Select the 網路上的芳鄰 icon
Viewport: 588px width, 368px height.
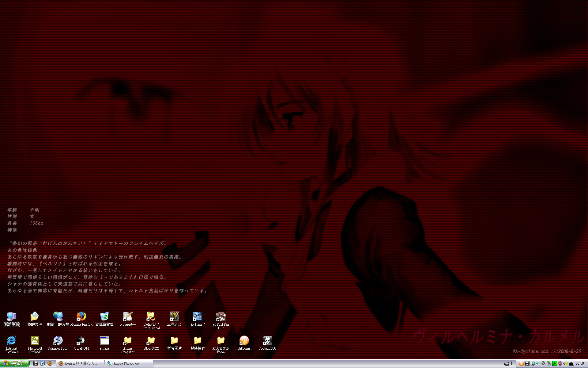[58, 319]
